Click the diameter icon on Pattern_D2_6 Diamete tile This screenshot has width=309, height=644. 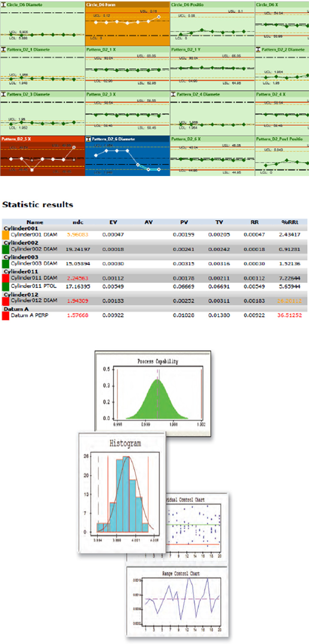tap(88, 139)
